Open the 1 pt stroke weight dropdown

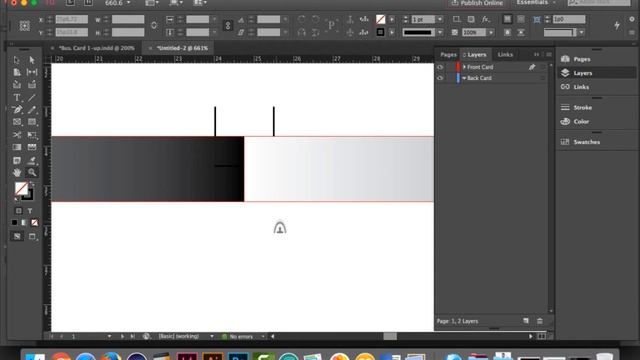440,19
